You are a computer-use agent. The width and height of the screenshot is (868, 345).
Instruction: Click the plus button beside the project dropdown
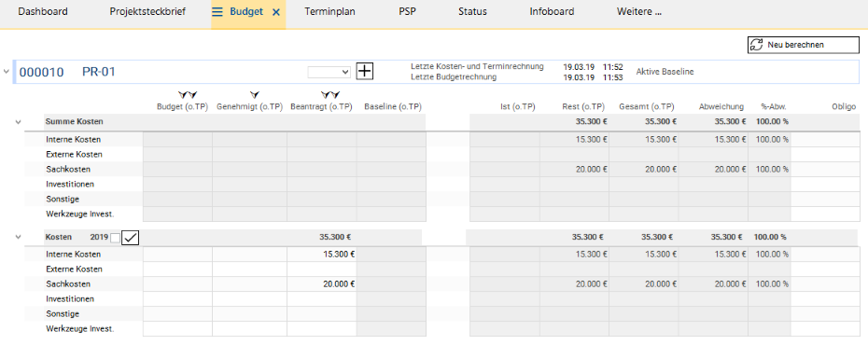365,71
